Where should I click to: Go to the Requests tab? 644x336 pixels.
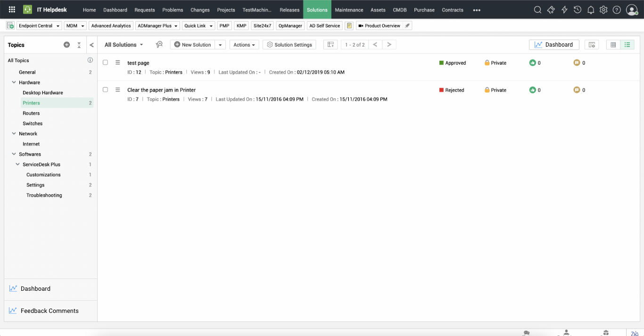[144, 10]
